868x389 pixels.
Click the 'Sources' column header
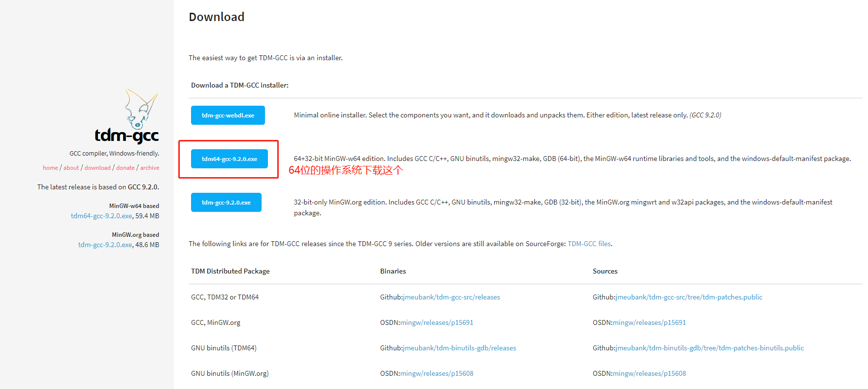point(605,271)
